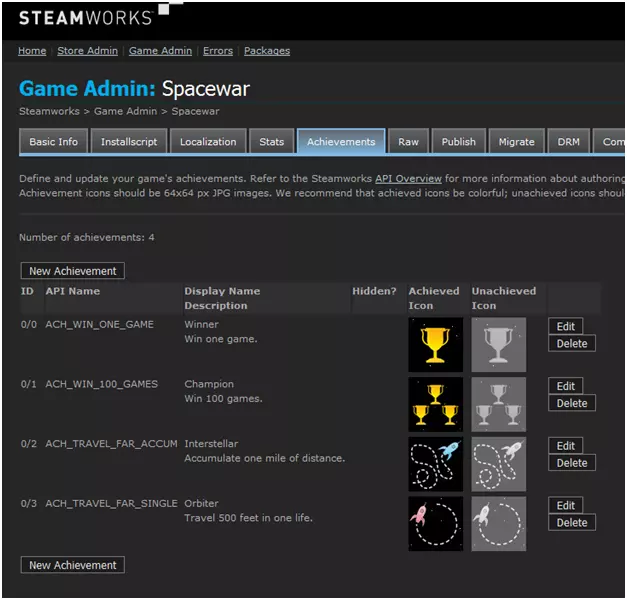
Task: Click the Interstellar unachieved gray rocket icon
Action: tap(499, 464)
